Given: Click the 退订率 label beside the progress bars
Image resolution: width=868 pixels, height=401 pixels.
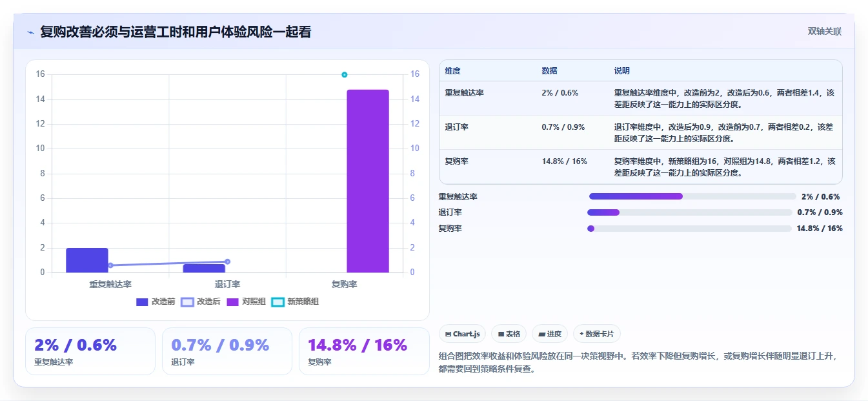Looking at the screenshot, I should click(450, 212).
